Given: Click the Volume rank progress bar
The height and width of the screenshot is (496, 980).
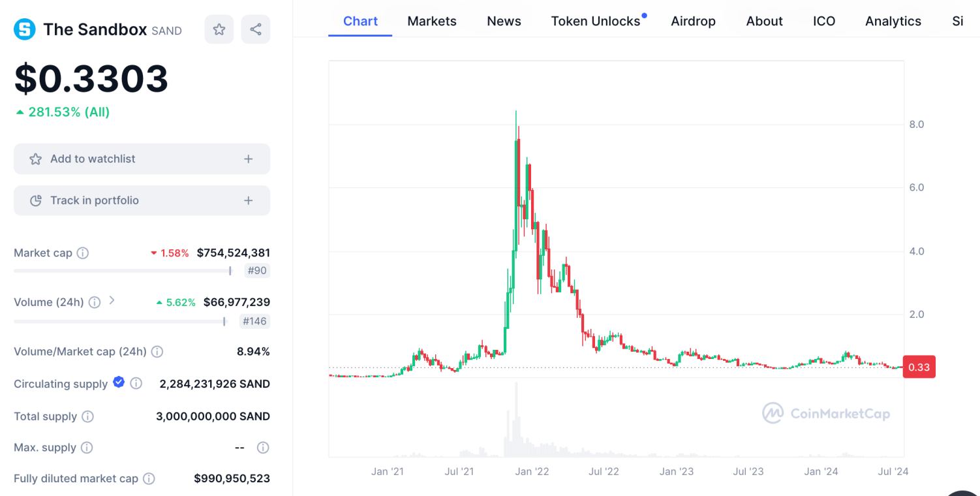Looking at the screenshot, I should (120, 321).
